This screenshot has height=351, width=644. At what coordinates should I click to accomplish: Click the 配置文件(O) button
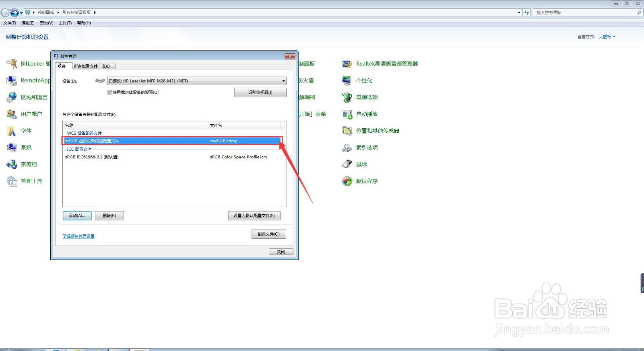coord(268,234)
